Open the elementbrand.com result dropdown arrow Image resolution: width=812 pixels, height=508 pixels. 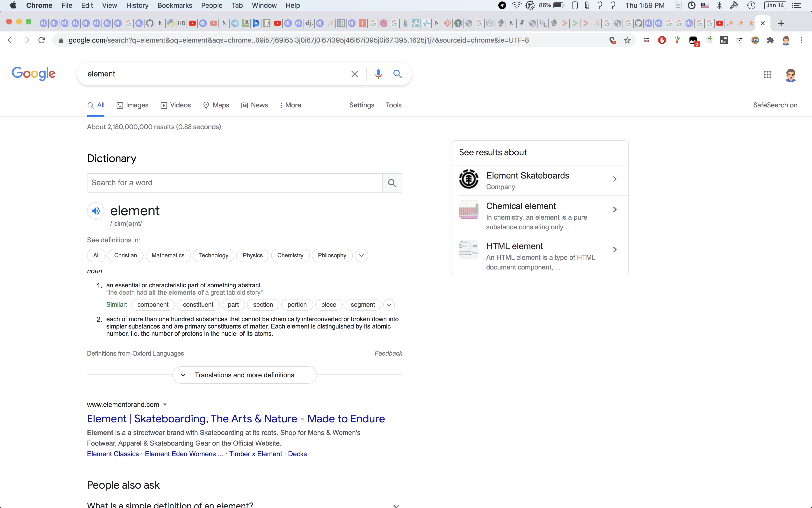point(165,405)
